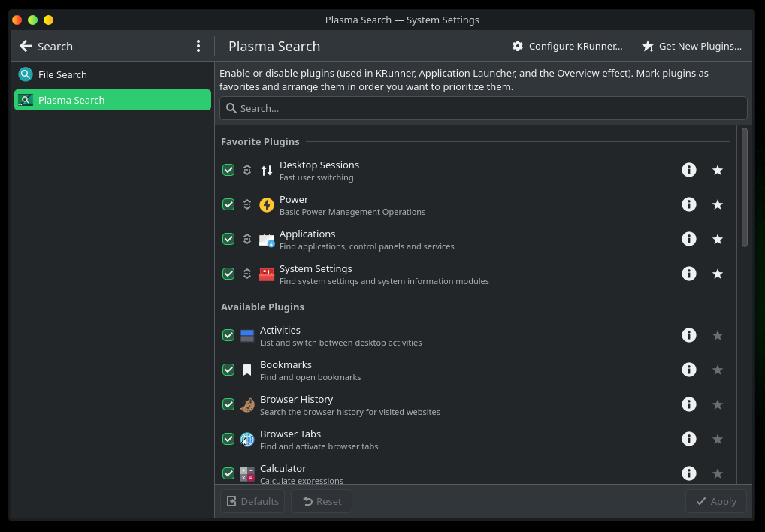Open the sidebar three-dot menu
Image resolution: width=765 pixels, height=532 pixels.
click(x=198, y=47)
